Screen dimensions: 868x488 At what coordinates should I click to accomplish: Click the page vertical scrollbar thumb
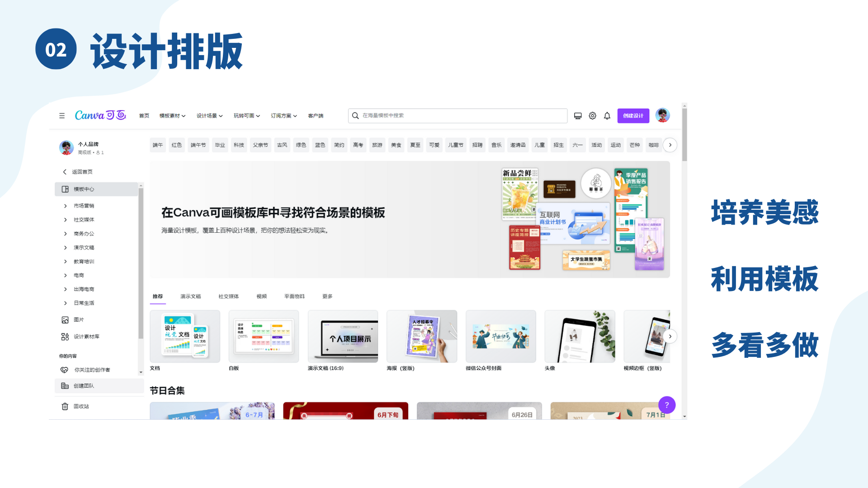(x=684, y=135)
